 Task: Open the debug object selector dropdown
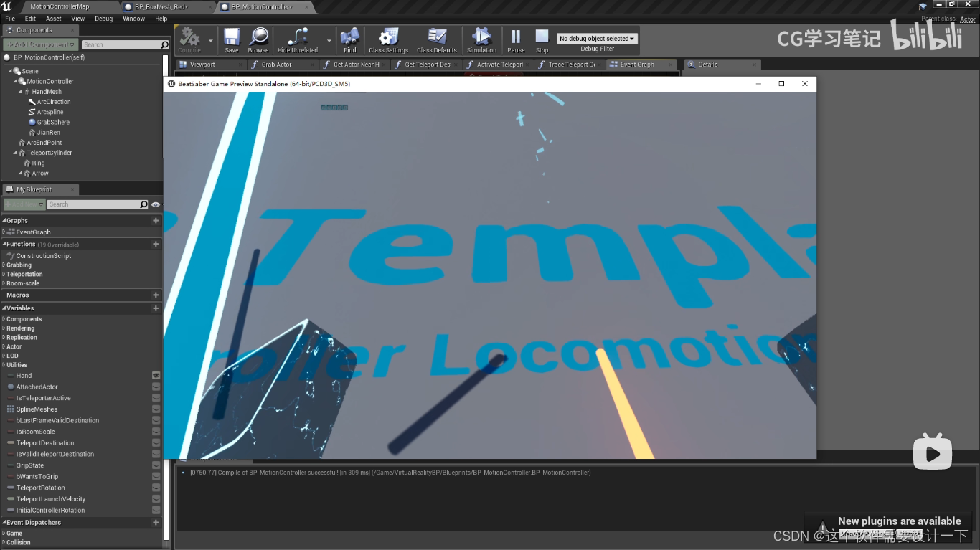pyautogui.click(x=597, y=39)
